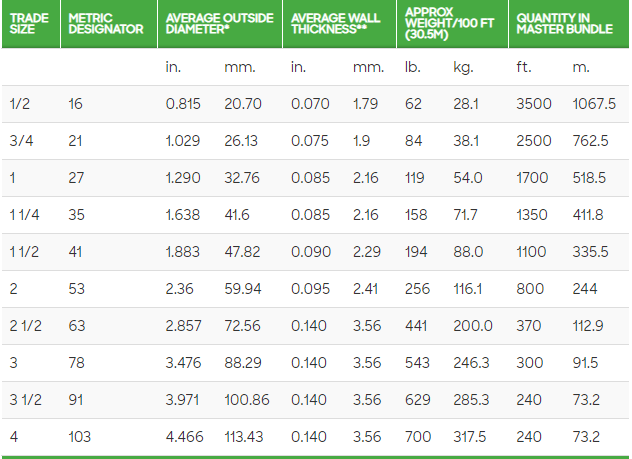Viewport: 632px width, 459px height.
Task: Click the lb. unit label
Action: click(x=412, y=68)
